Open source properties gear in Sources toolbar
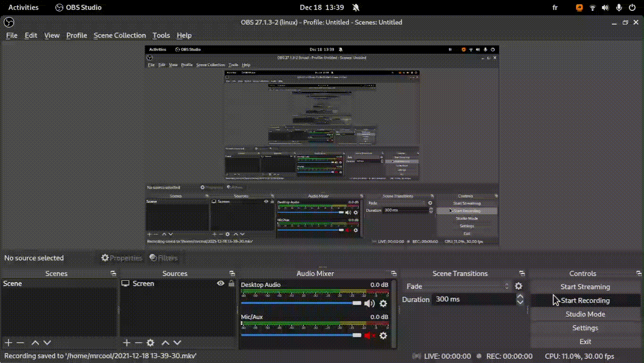Image resolution: width=644 pixels, height=363 pixels. [x=151, y=343]
